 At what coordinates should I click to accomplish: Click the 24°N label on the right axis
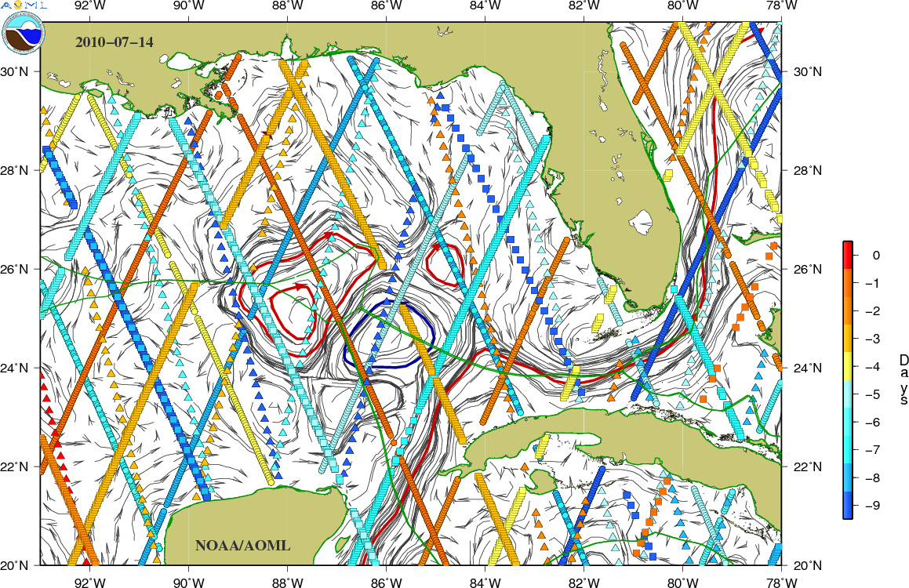[x=808, y=368]
